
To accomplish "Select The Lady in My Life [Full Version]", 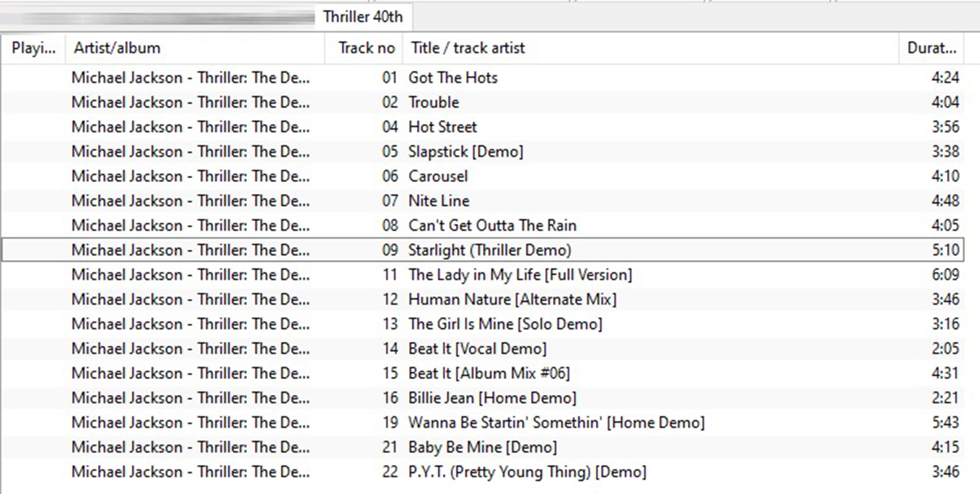I will [520, 275].
